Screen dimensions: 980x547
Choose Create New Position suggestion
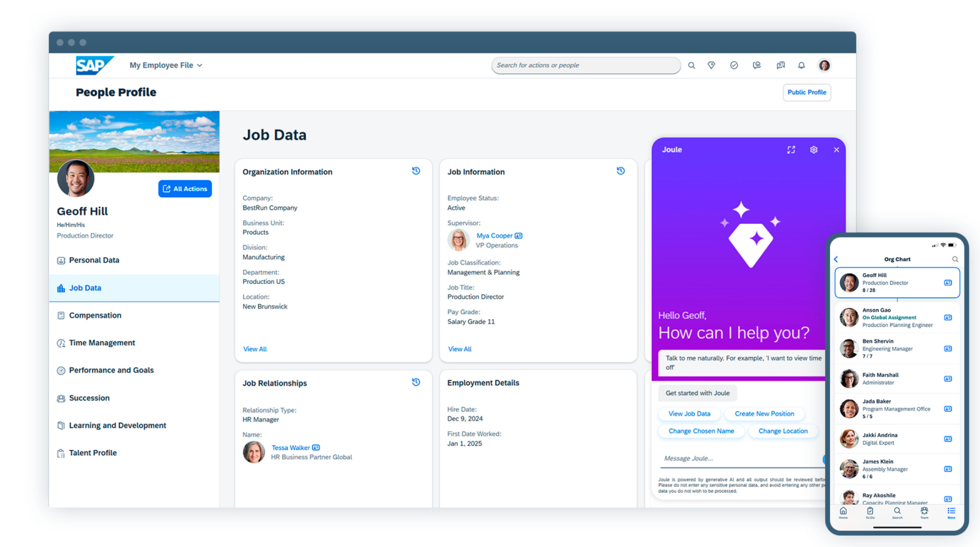click(x=764, y=414)
